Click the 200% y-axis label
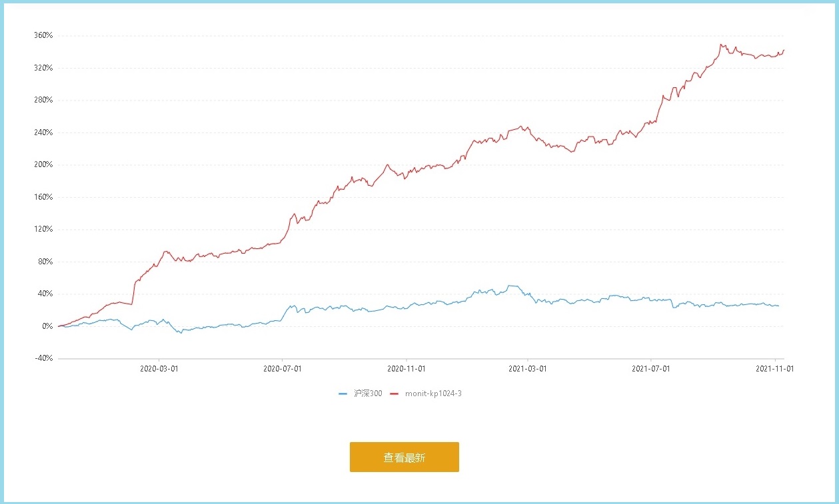This screenshot has width=839, height=504. click(x=43, y=164)
